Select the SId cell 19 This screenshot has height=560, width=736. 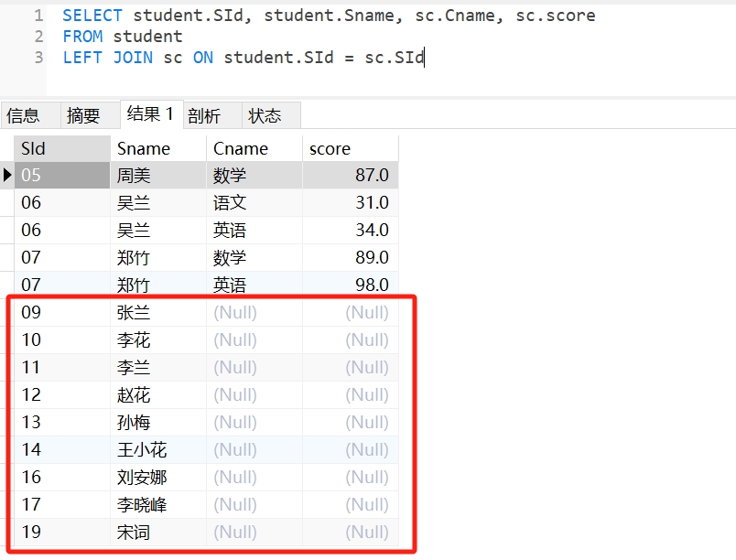tap(61, 533)
